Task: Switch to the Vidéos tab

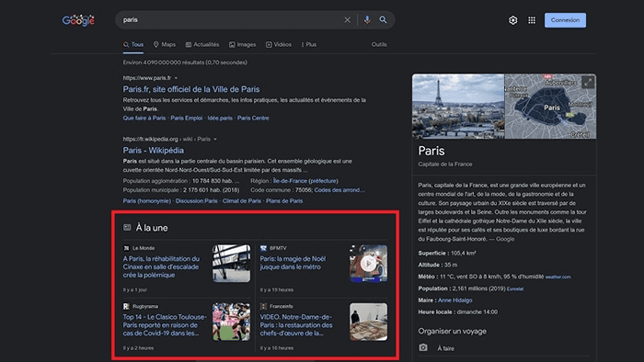Action: click(x=279, y=44)
